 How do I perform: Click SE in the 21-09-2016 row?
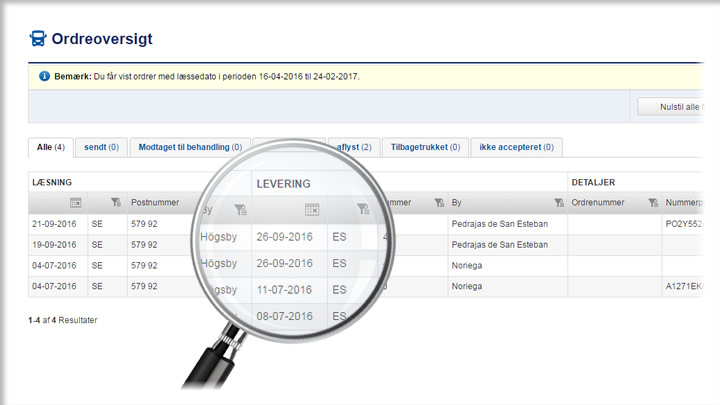click(97, 224)
